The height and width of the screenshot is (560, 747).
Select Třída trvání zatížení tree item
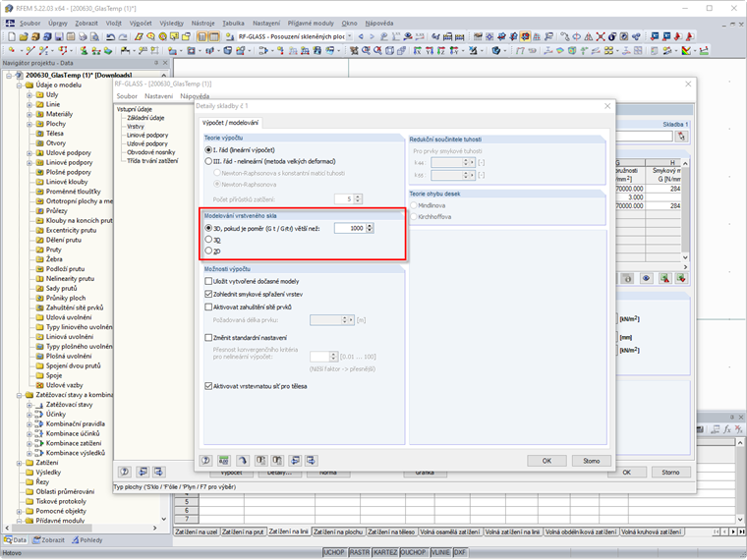(x=152, y=161)
